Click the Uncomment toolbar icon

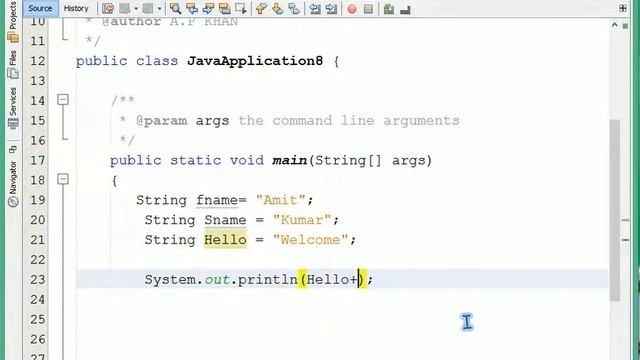pyautogui.click(x=405, y=9)
